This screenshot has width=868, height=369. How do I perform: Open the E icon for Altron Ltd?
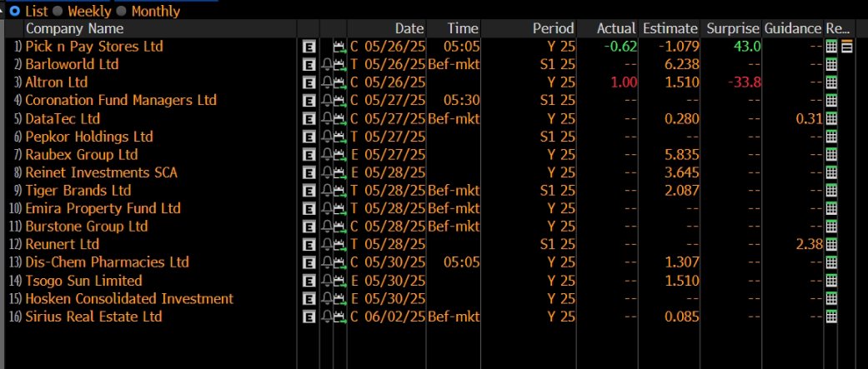[x=309, y=82]
